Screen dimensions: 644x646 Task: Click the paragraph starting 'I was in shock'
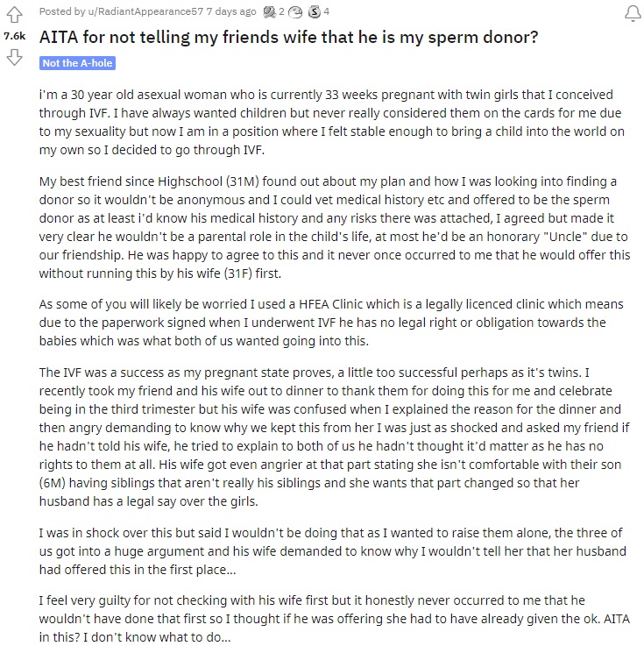tap(332, 550)
